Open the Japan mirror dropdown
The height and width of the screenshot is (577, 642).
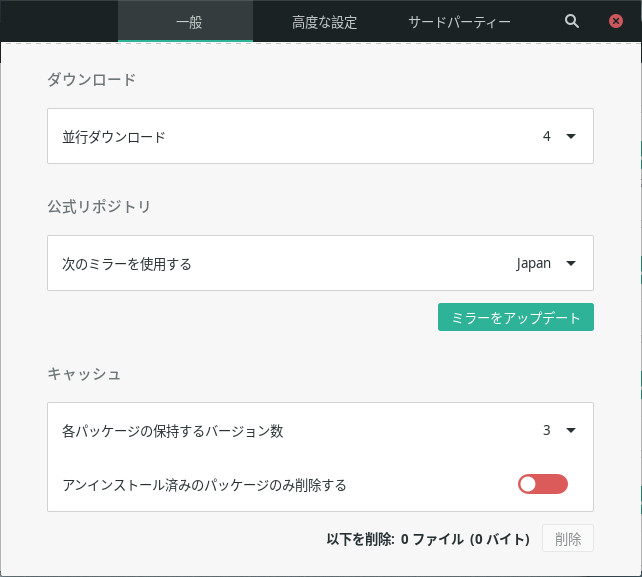tap(571, 264)
